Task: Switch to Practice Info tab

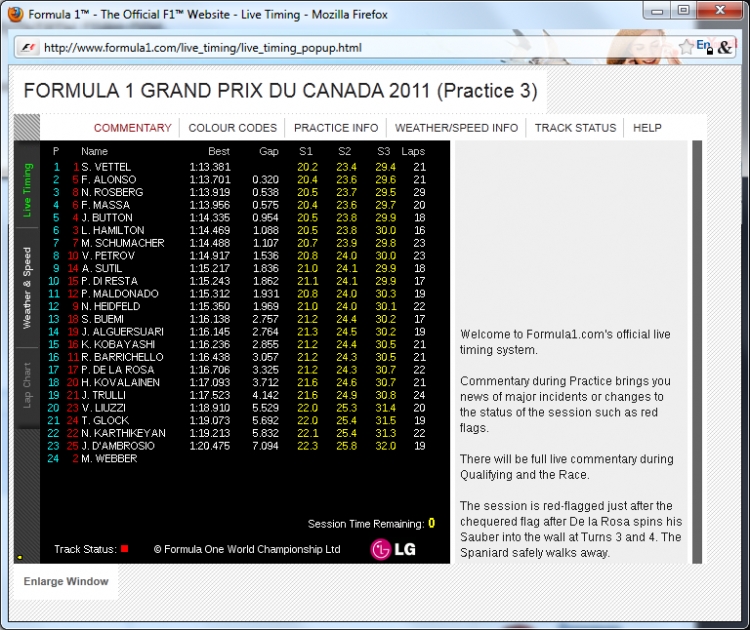Action: pos(336,128)
